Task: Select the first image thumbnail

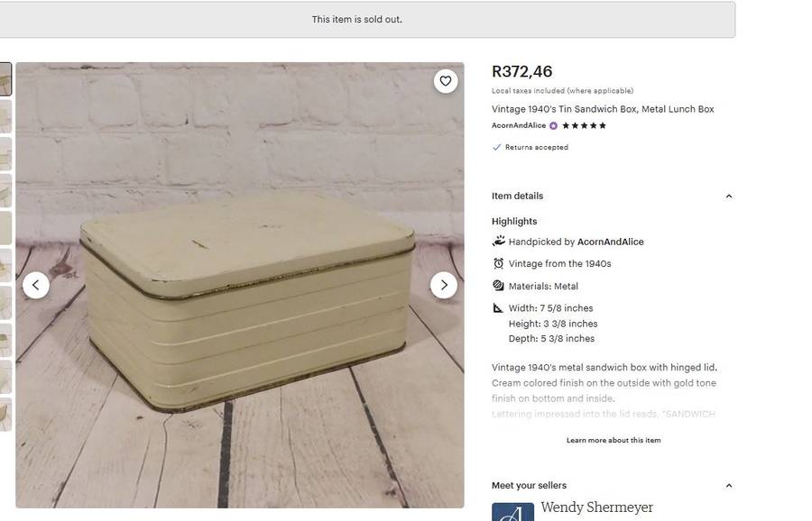Action: pos(5,79)
